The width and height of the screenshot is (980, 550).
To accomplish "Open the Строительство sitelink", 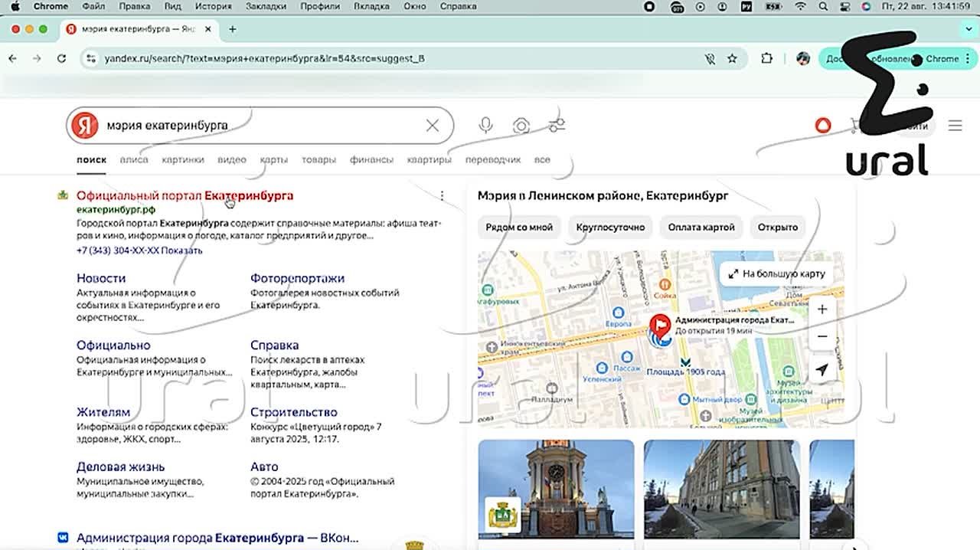I will tap(293, 412).
